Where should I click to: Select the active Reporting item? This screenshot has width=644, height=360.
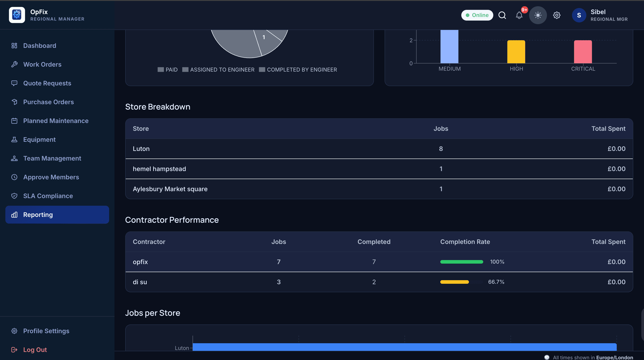tap(57, 215)
